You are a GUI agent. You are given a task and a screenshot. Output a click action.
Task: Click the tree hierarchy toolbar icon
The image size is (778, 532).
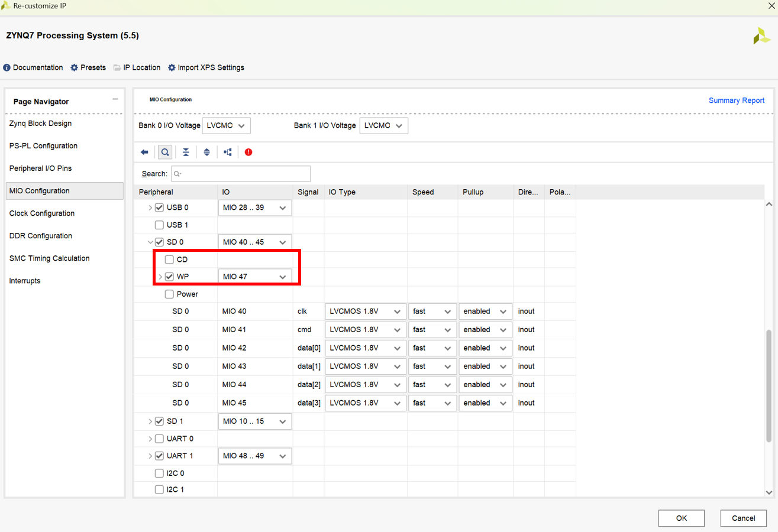tap(228, 152)
